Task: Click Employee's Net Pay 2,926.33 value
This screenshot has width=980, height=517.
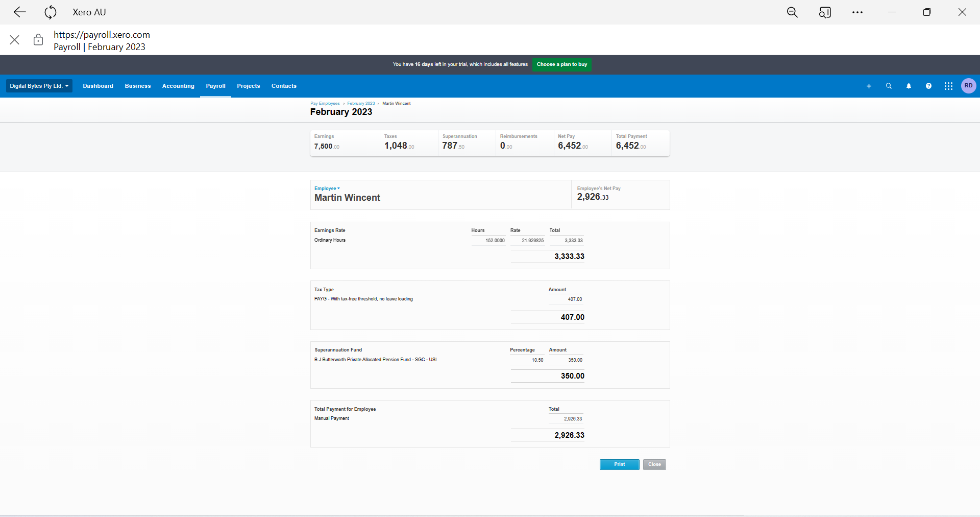Action: (x=593, y=197)
